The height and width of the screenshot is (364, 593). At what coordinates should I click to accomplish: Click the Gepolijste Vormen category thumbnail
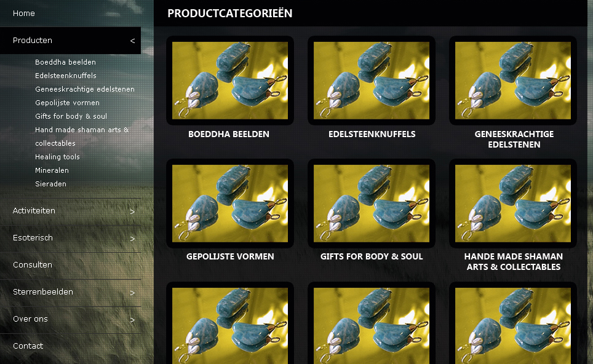pos(230,204)
